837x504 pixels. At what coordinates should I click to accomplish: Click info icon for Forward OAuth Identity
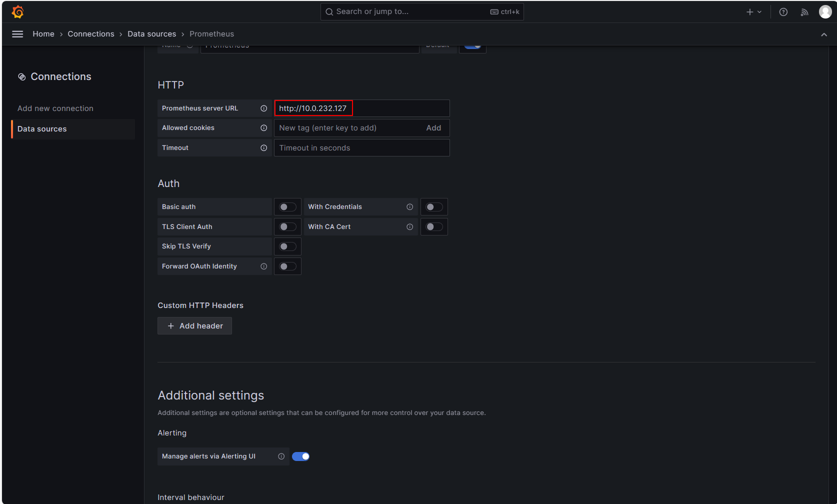263,266
